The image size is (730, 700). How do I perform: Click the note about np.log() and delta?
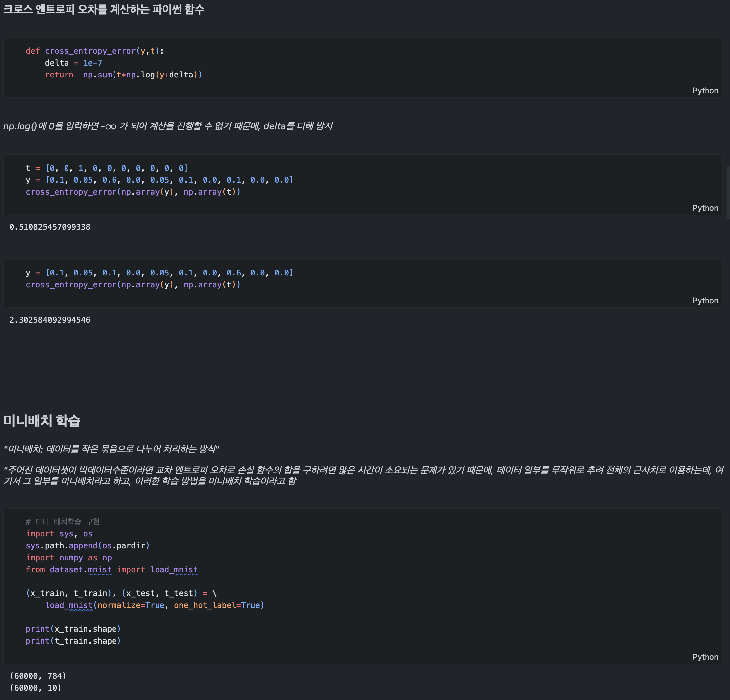click(x=167, y=126)
